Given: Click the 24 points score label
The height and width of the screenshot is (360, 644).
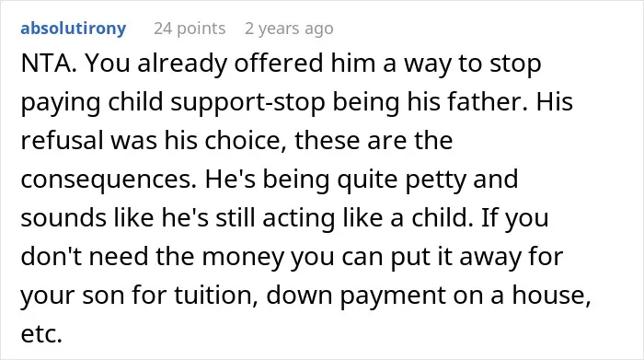Looking at the screenshot, I should (190, 29).
